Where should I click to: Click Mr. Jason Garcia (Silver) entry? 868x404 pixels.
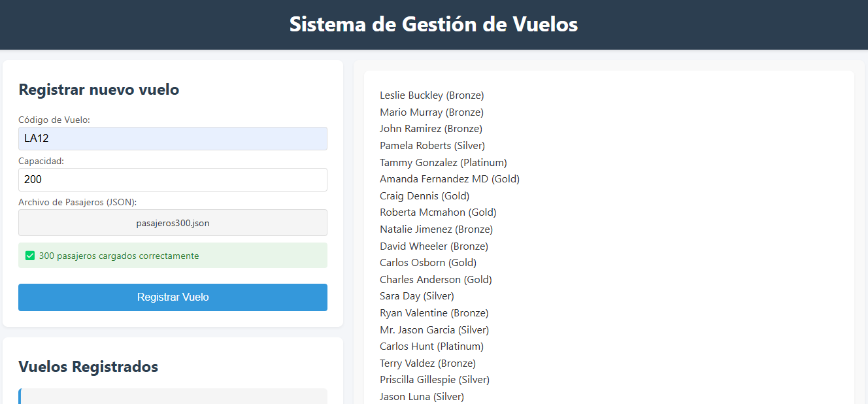click(x=435, y=330)
